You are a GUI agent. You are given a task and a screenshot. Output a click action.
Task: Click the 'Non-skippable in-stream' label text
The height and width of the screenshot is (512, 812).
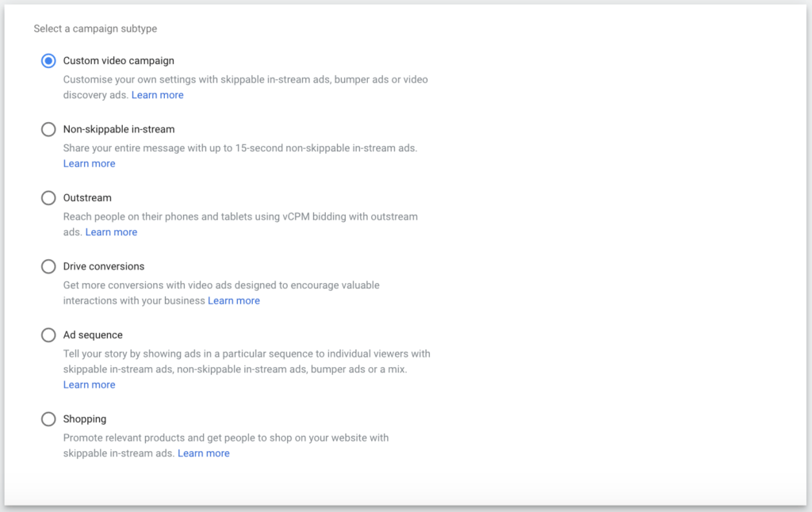119,129
